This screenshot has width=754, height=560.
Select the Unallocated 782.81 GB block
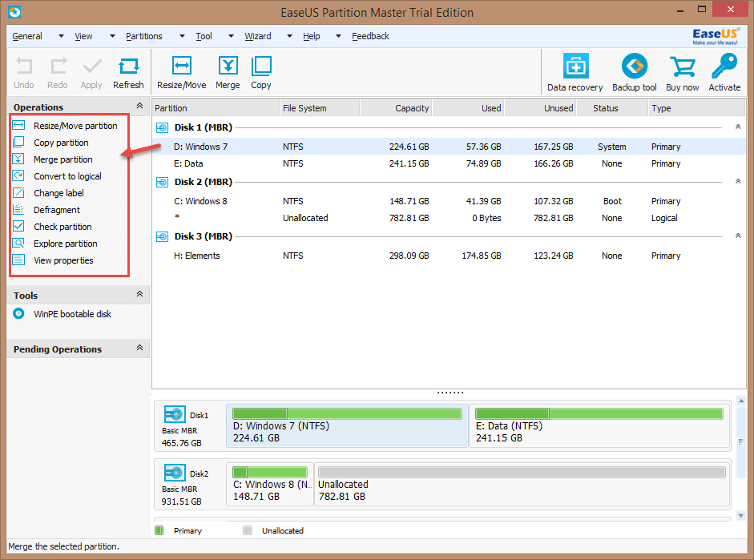522,483
